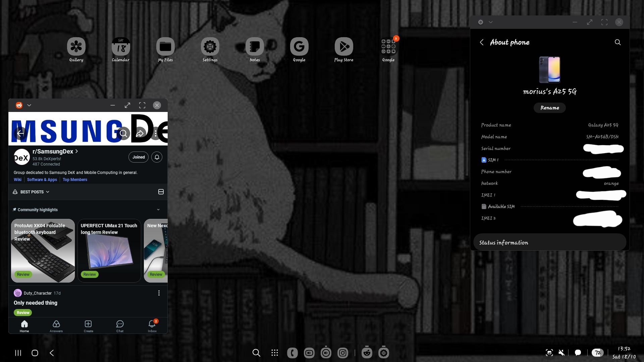Open the taskbar app drawer grid
The height and width of the screenshot is (362, 644).
(x=275, y=353)
